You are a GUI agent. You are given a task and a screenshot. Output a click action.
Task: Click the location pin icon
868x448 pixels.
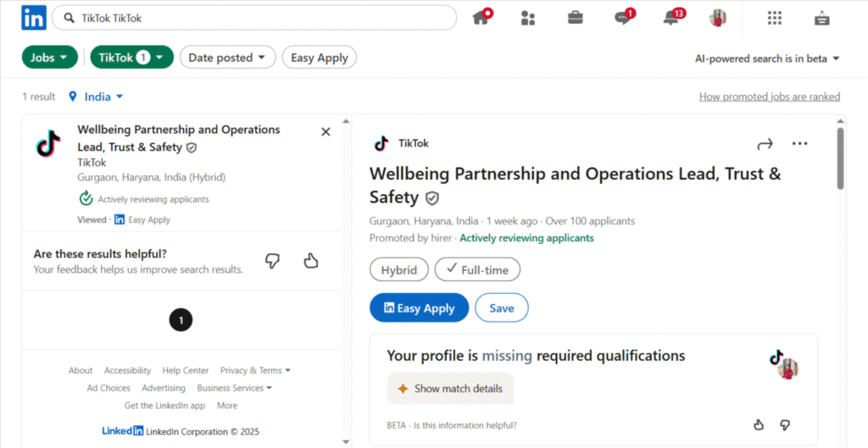(x=72, y=97)
